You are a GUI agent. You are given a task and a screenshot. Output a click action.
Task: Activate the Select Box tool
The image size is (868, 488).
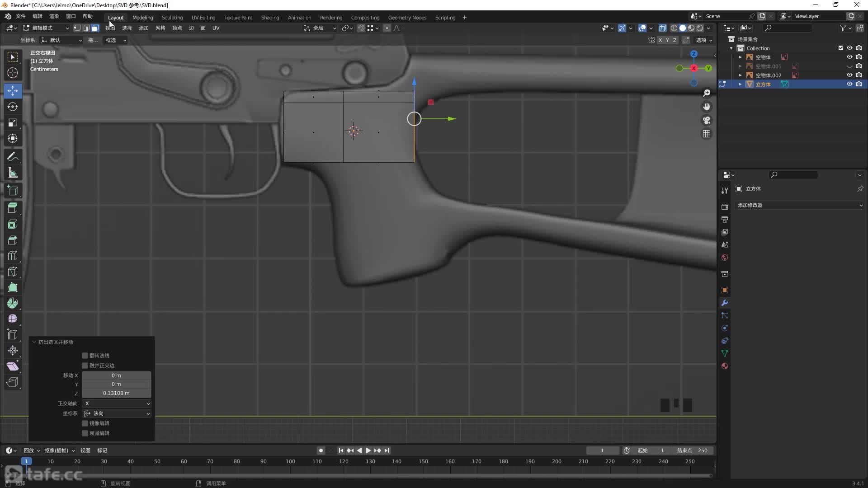13,57
